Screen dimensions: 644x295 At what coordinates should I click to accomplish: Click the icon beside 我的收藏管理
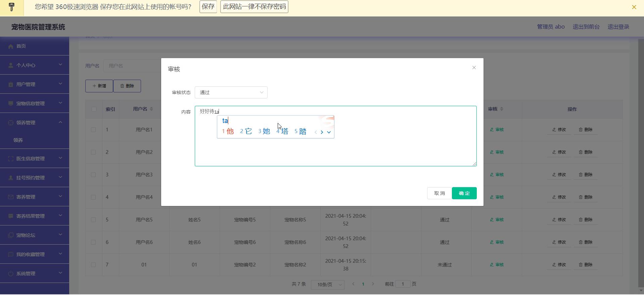11,254
